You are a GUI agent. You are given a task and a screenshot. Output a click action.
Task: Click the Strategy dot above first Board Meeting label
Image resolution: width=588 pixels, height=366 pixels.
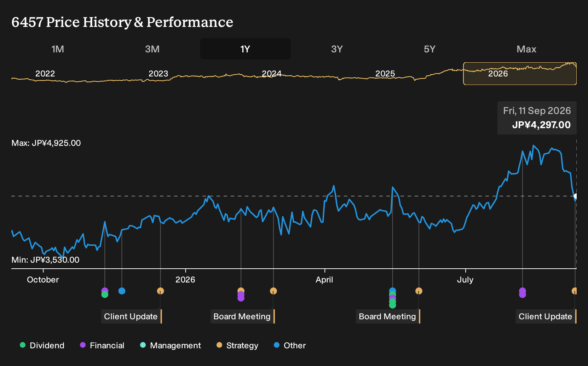273,291
